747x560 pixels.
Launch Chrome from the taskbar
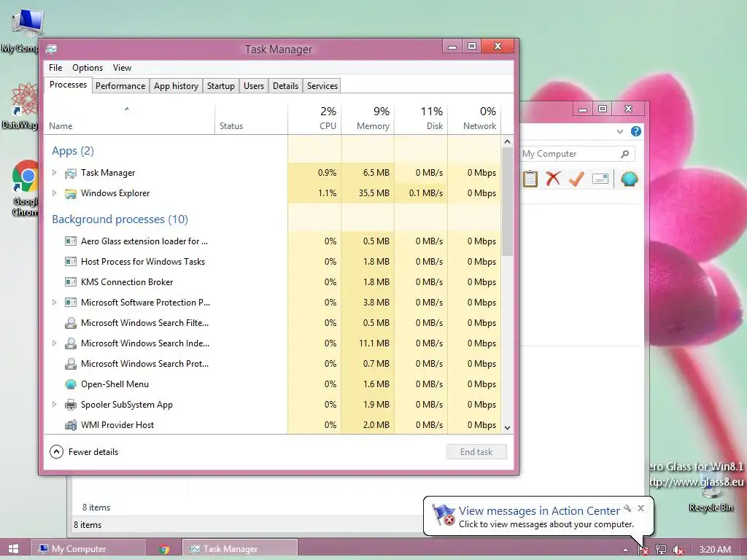164,549
